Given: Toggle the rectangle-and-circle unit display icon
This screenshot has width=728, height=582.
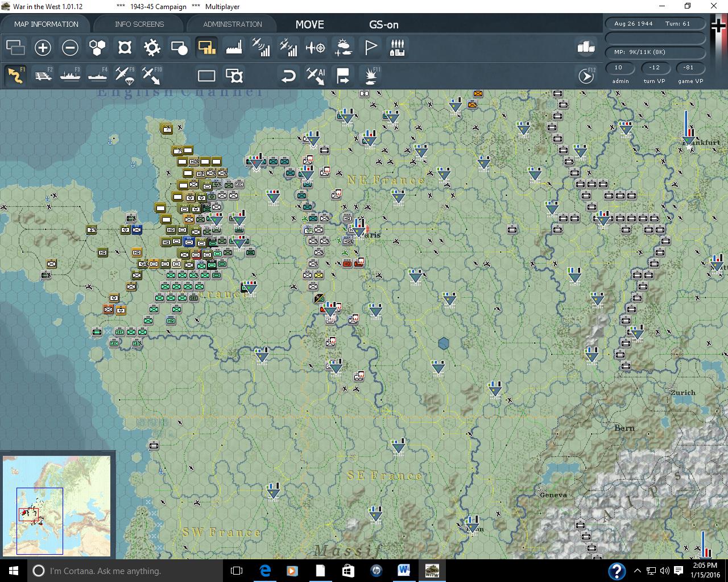Looking at the screenshot, I should [179, 48].
